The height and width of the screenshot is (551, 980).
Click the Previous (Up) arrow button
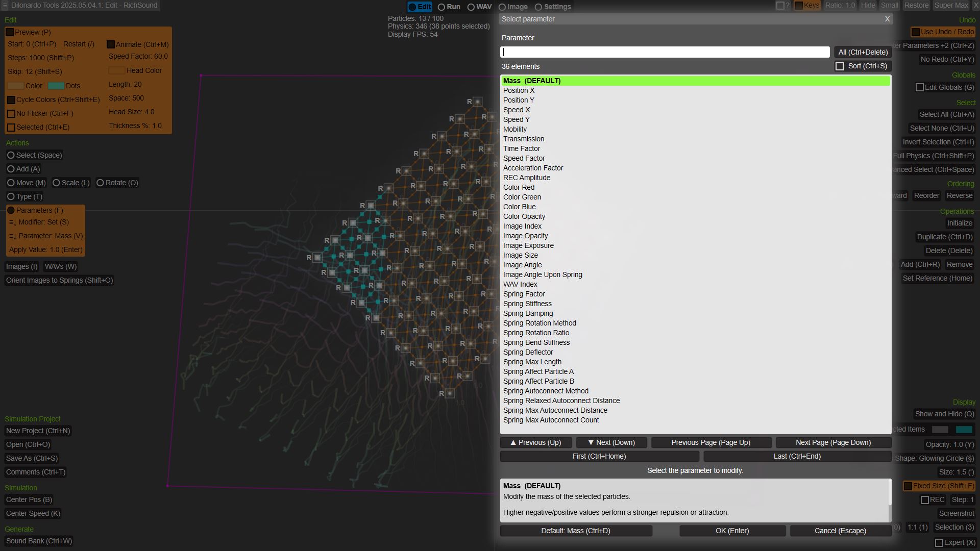pyautogui.click(x=535, y=442)
